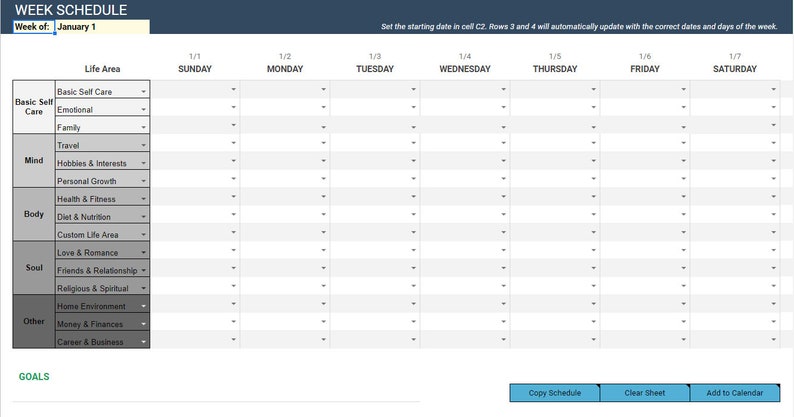Viewport: 794px width, 417px height.
Task: Click the 1/1 date above Sunday
Action: 195,56
